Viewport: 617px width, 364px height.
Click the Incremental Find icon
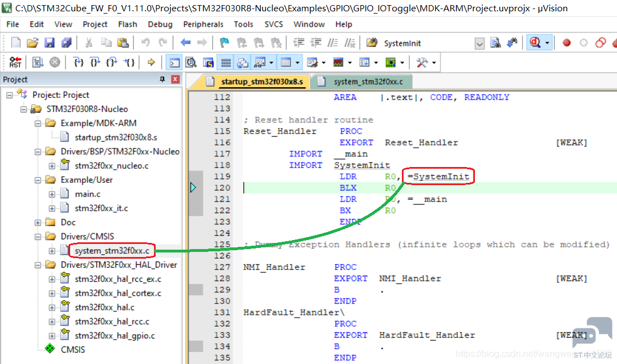512,42
